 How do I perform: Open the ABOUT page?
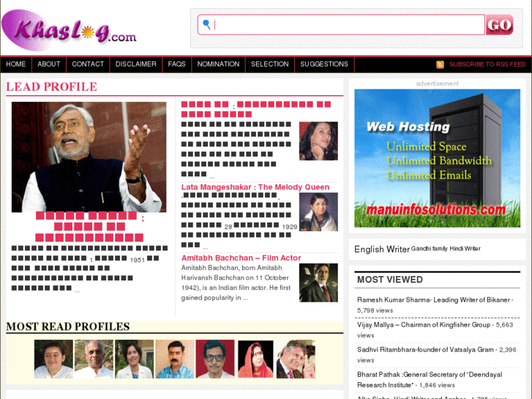pos(49,64)
